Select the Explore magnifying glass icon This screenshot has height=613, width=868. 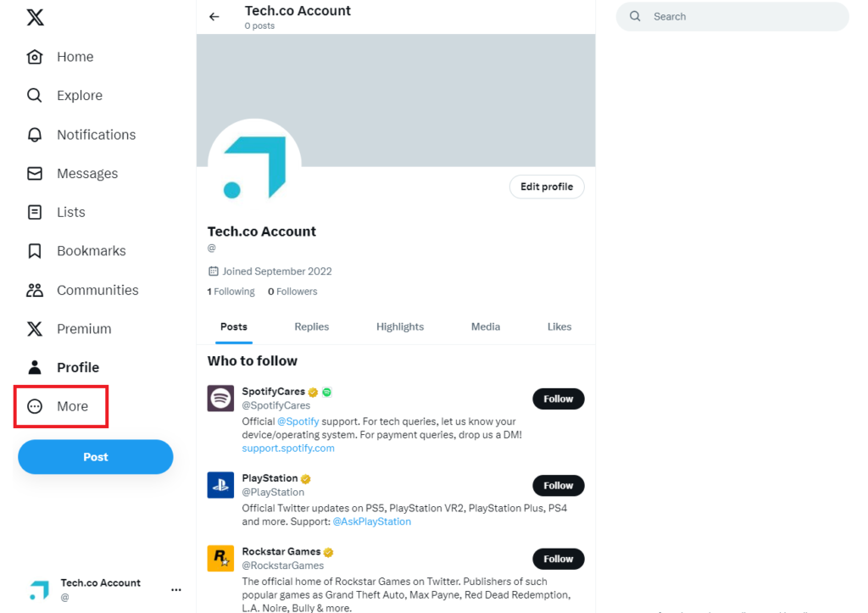[34, 95]
